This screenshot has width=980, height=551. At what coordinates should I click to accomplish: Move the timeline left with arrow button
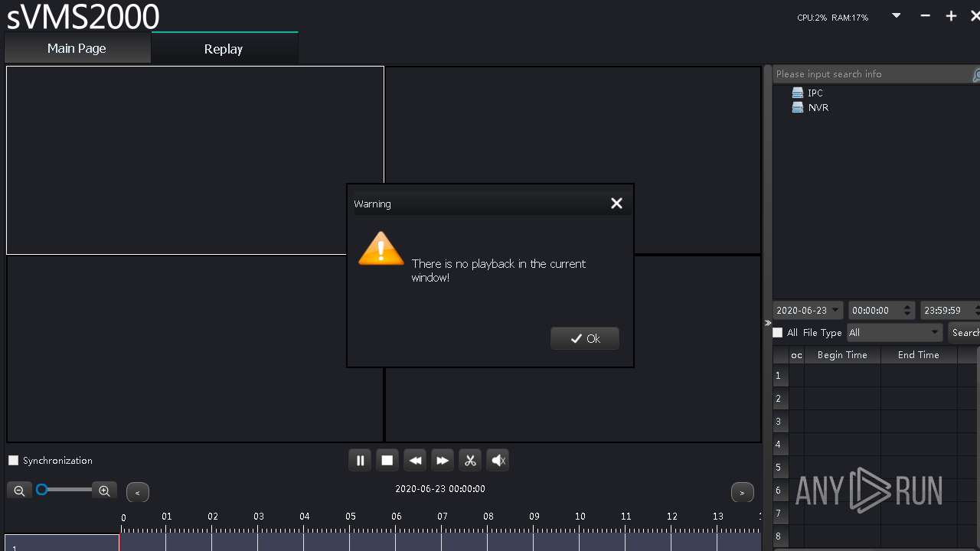pyautogui.click(x=138, y=492)
